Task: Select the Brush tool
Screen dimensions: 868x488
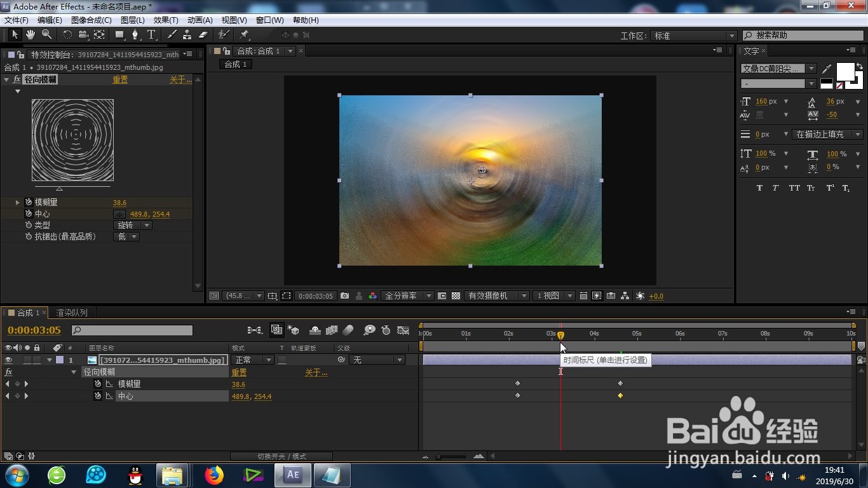Action: (172, 34)
